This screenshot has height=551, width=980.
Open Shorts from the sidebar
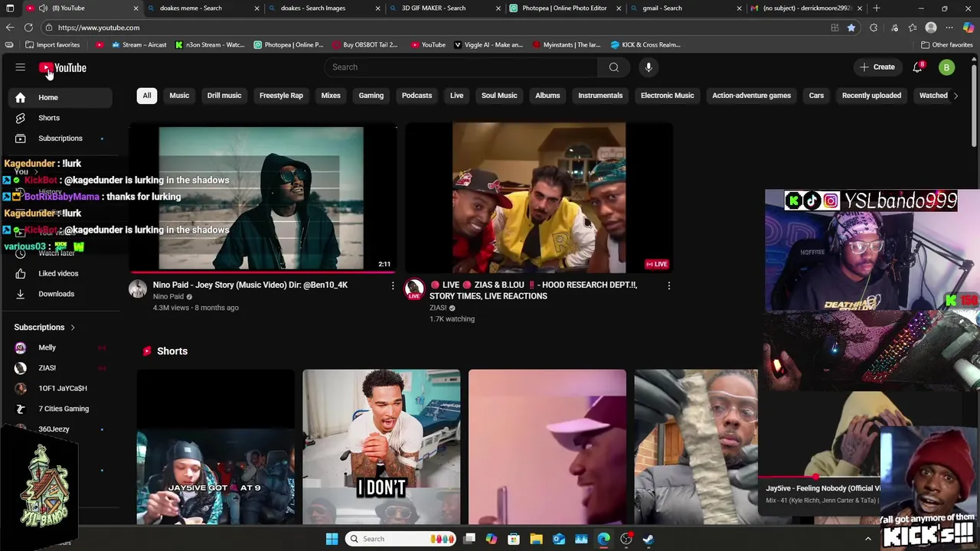pyautogui.click(x=60, y=118)
